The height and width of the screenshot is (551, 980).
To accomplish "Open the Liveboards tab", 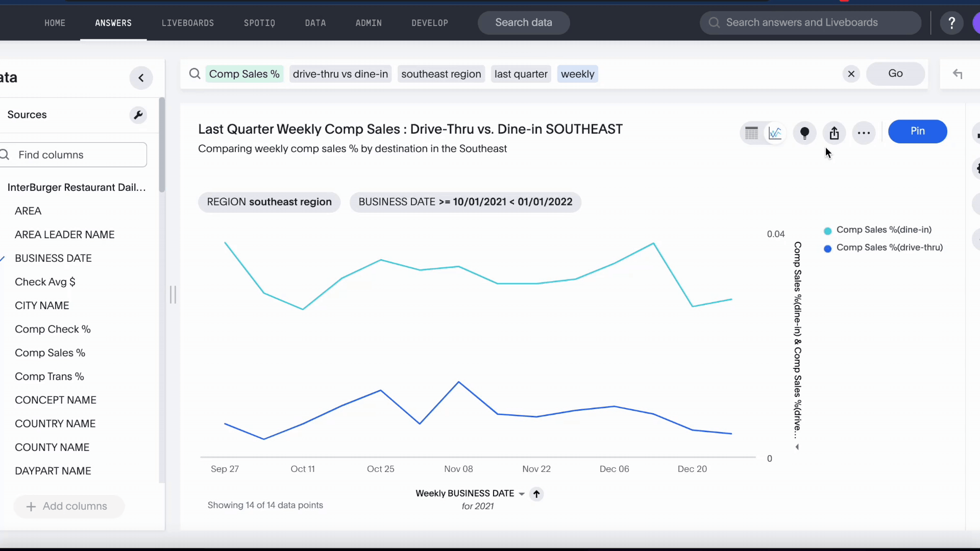I will click(187, 23).
